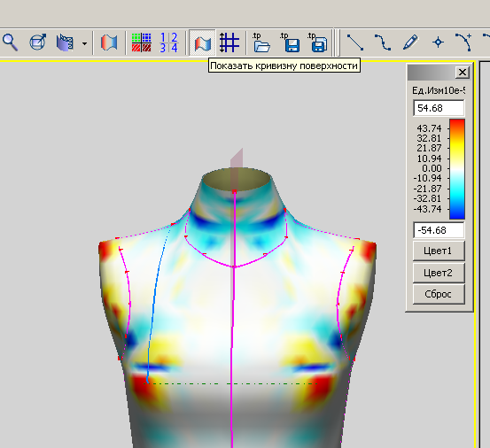Open dropdown arrow next to cube icon
The image size is (490, 448).
[x=84, y=43]
